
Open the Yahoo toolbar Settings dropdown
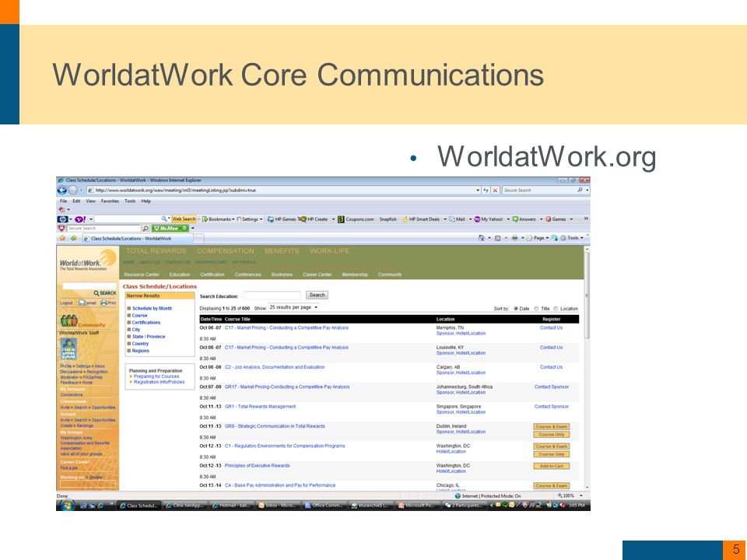coord(250,219)
